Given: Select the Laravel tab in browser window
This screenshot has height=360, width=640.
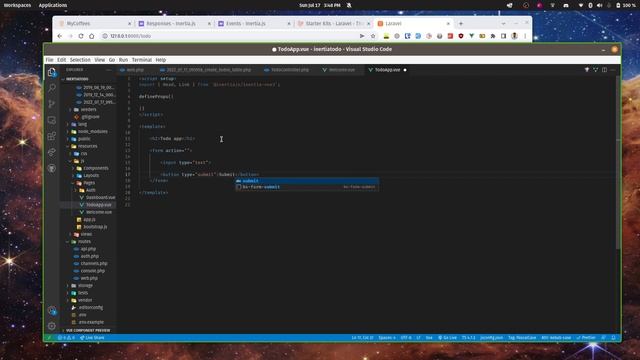Looking at the screenshot, I should 413,24.
